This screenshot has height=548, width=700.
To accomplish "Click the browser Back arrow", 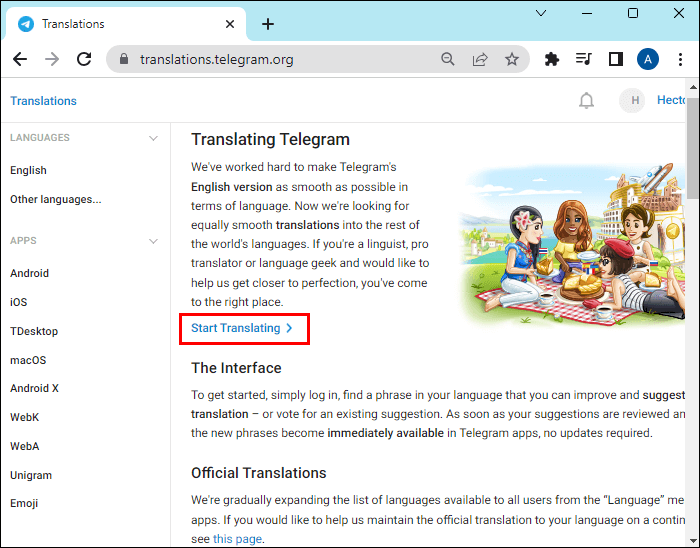I will point(20,59).
